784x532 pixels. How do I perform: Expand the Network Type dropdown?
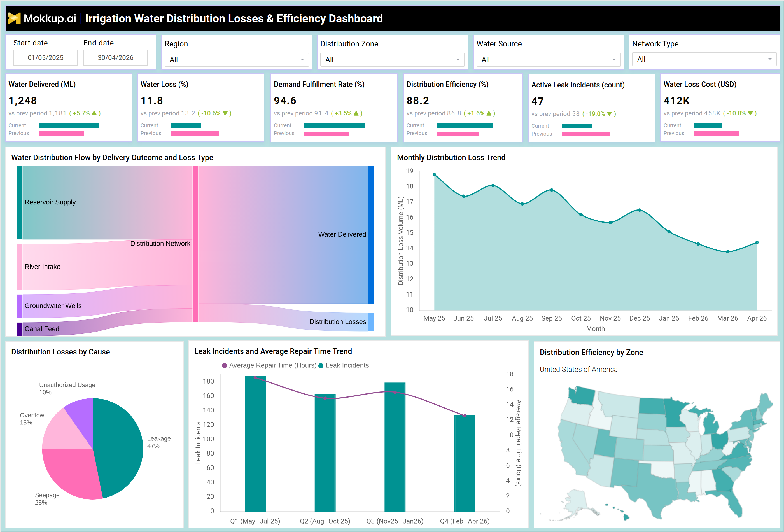pos(704,59)
